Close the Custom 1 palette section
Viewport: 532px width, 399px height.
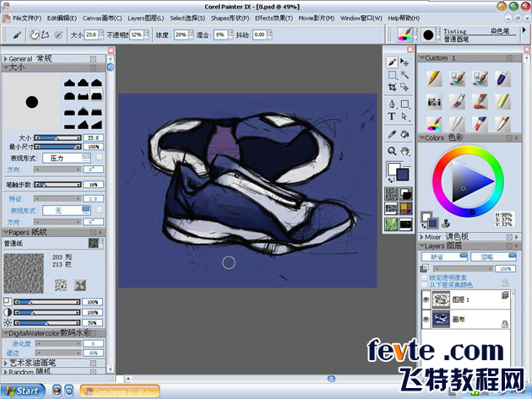(509, 58)
